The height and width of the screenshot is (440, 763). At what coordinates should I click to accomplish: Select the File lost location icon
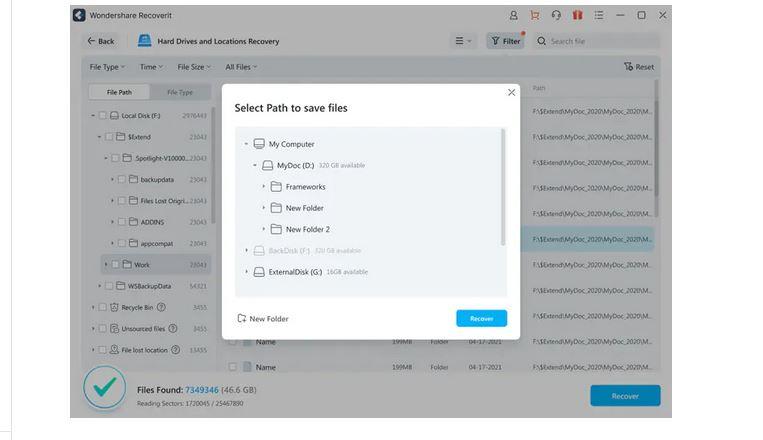coord(114,349)
